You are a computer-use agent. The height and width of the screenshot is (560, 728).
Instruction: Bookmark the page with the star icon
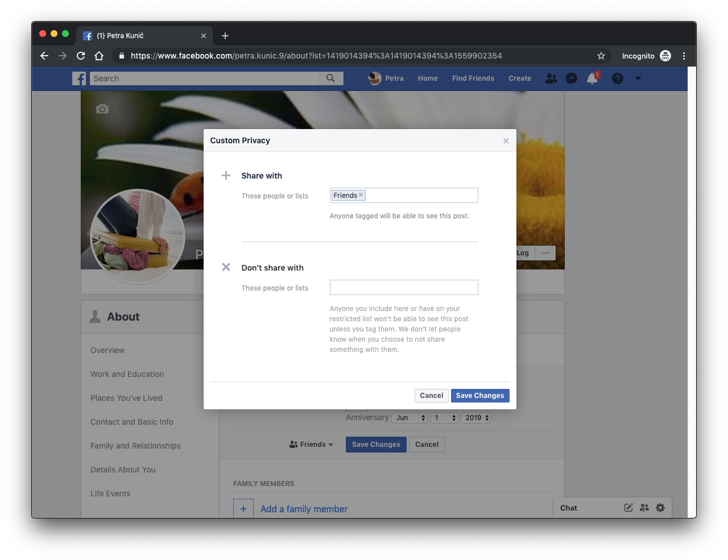(601, 56)
